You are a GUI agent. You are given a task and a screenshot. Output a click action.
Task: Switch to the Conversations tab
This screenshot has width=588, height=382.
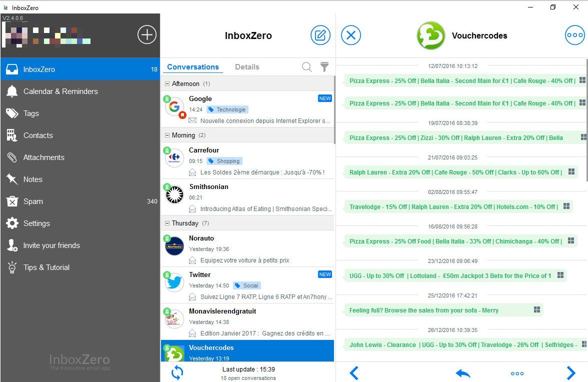coord(193,67)
